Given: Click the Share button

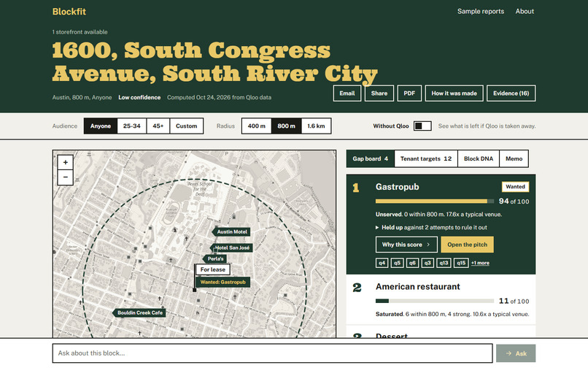Looking at the screenshot, I should (x=379, y=93).
